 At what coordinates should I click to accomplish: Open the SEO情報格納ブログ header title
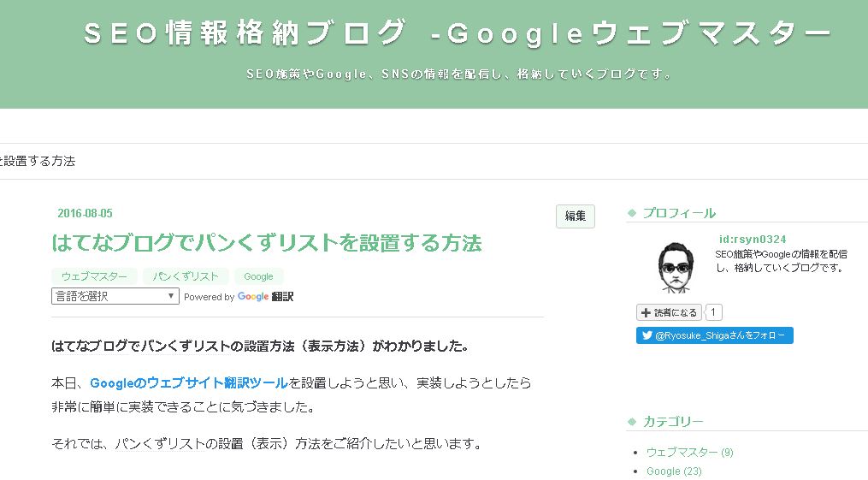(458, 33)
